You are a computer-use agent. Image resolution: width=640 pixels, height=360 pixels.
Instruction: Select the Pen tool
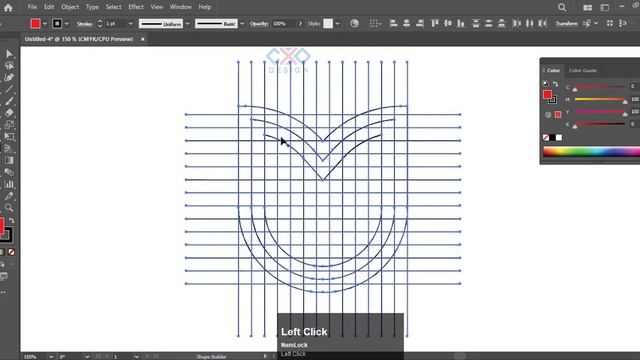tap(9, 78)
